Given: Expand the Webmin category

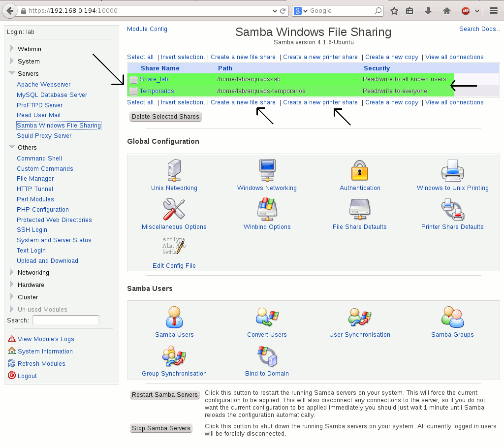Looking at the screenshot, I should point(12,49).
